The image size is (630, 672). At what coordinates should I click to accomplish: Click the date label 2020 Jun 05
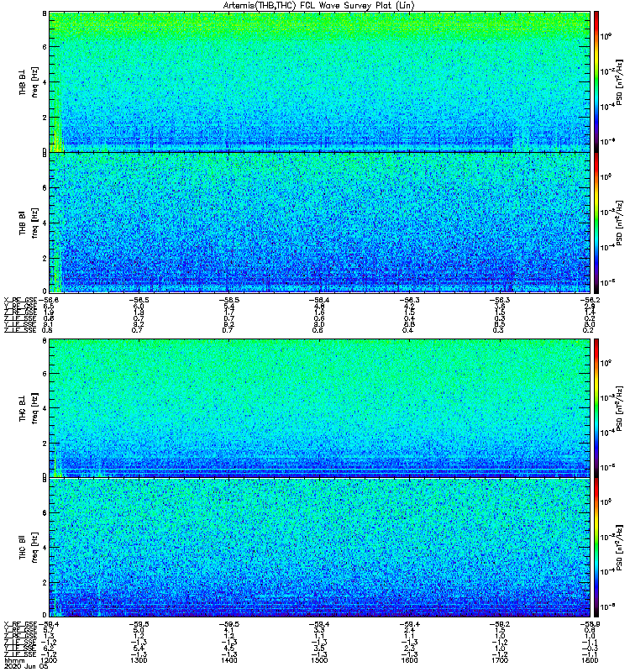pos(26,666)
